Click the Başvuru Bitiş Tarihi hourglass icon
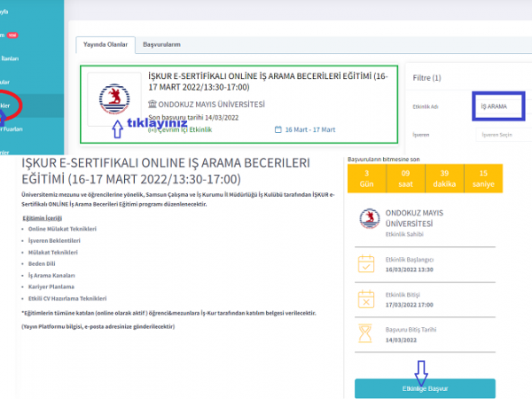The width and height of the screenshot is (532, 399). [x=365, y=333]
